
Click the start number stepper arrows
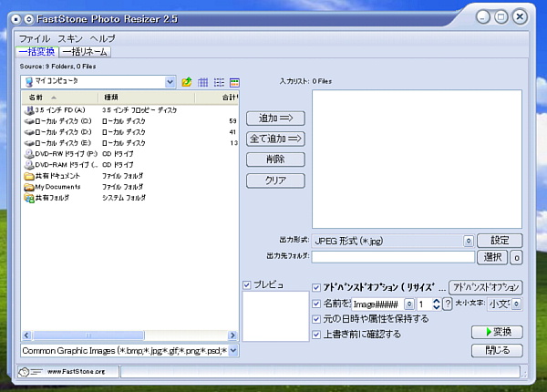tap(436, 304)
